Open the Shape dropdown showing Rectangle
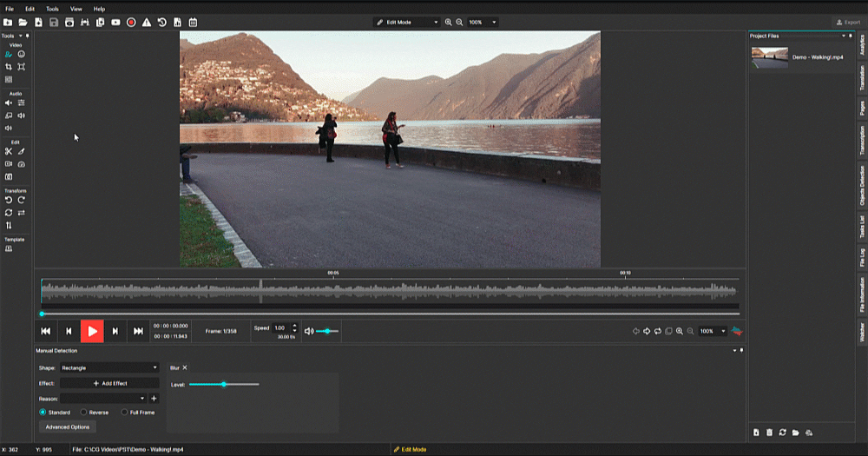Image resolution: width=868 pixels, height=456 pixels. click(x=108, y=367)
